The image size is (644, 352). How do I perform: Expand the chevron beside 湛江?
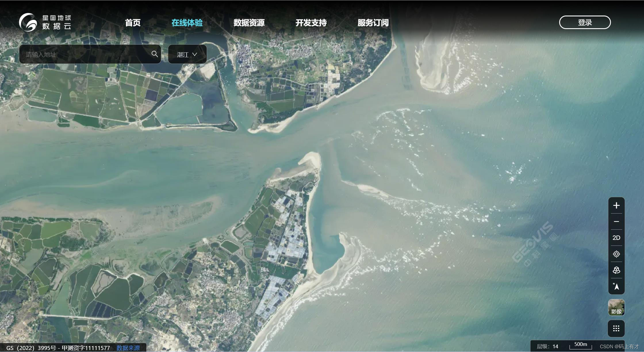(195, 54)
